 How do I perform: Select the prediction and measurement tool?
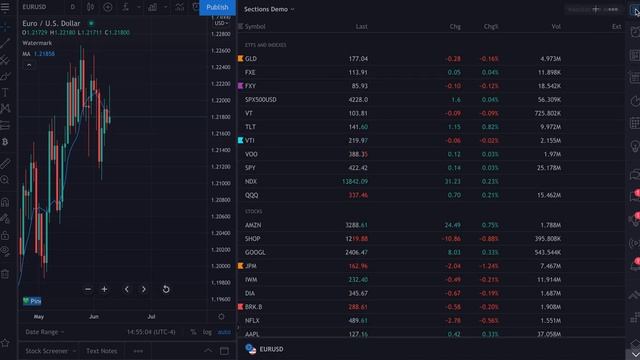5,125
